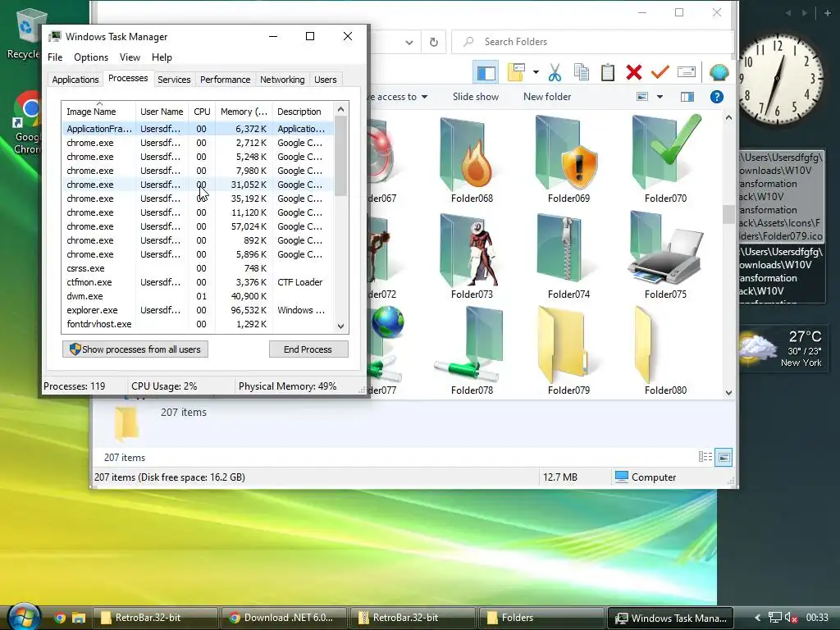Click the blue Help question mark icon
This screenshot has height=630, width=840.
[716, 97]
